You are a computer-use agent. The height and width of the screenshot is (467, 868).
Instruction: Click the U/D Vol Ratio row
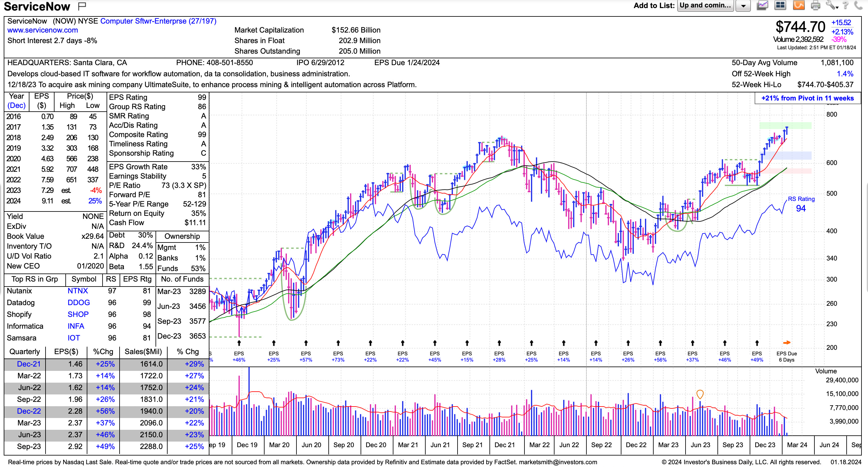[55, 256]
